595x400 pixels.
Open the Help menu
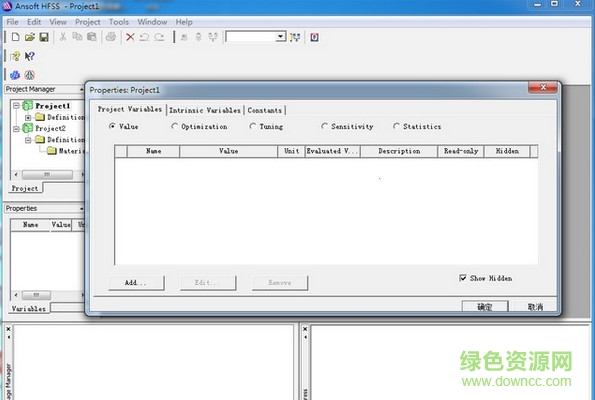184,22
